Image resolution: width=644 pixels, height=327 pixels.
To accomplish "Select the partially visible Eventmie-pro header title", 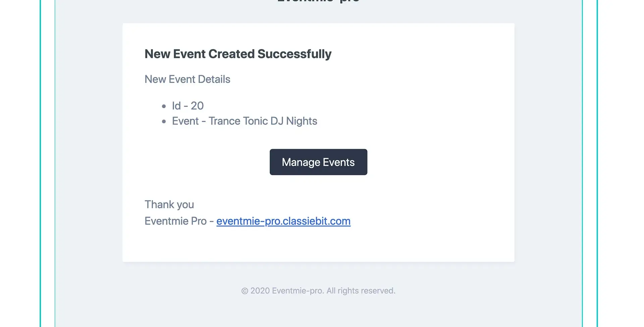I will pos(318,2).
